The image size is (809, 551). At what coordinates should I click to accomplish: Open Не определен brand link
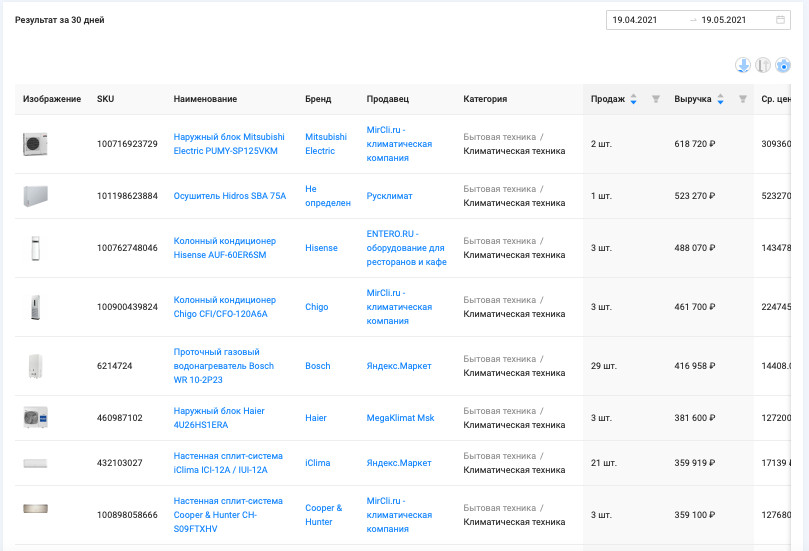(x=328, y=196)
